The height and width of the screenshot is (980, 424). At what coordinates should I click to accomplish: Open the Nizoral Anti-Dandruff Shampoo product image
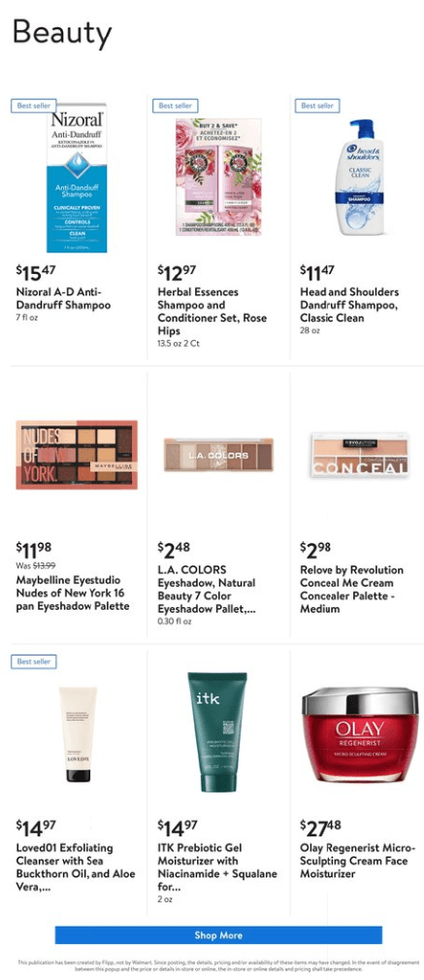(77, 178)
